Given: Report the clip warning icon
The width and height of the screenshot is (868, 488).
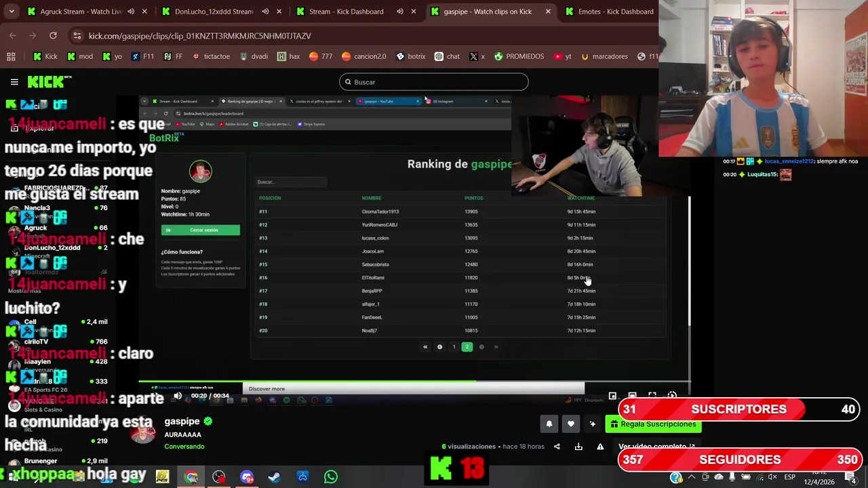Looking at the screenshot, I should coord(600,447).
